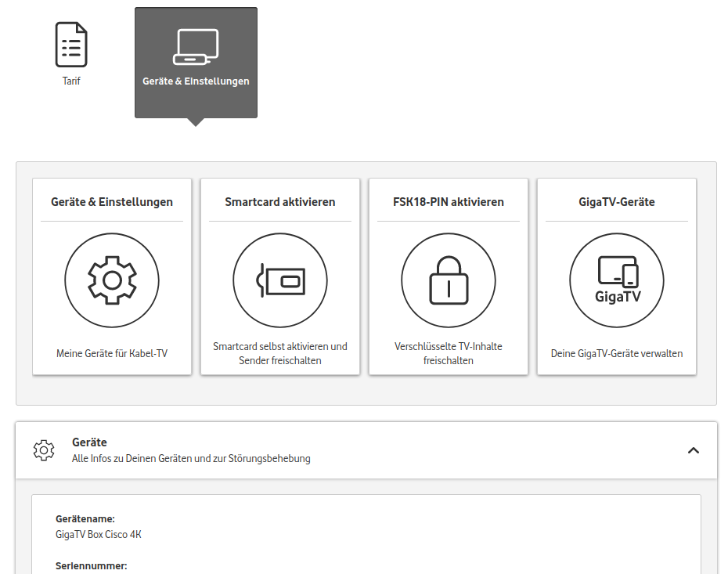728x574 pixels.
Task: Click the smartcard icon in Smartcard aktivieren card
Action: (280, 280)
